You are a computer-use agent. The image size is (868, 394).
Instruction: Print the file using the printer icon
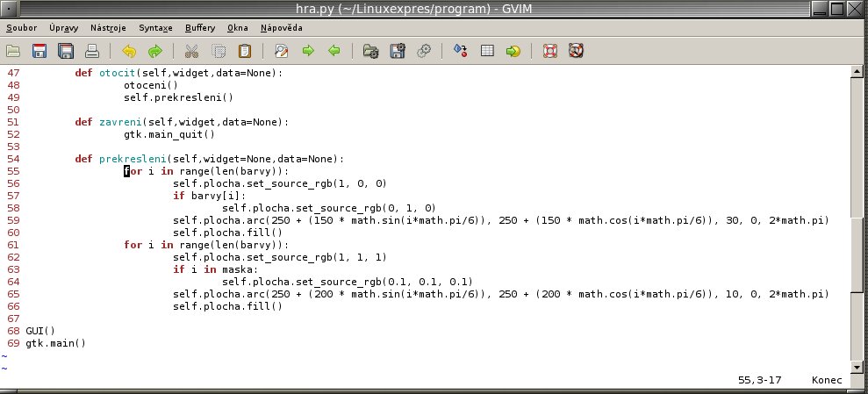tap(92, 52)
